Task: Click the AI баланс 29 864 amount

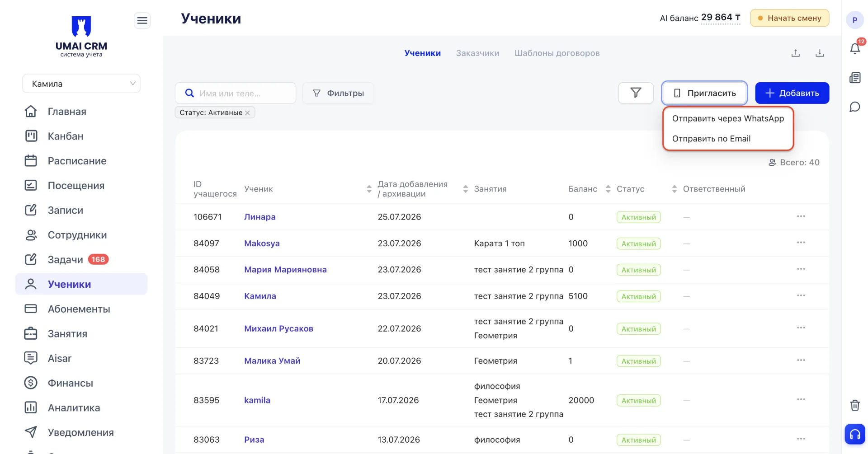Action: tap(721, 18)
